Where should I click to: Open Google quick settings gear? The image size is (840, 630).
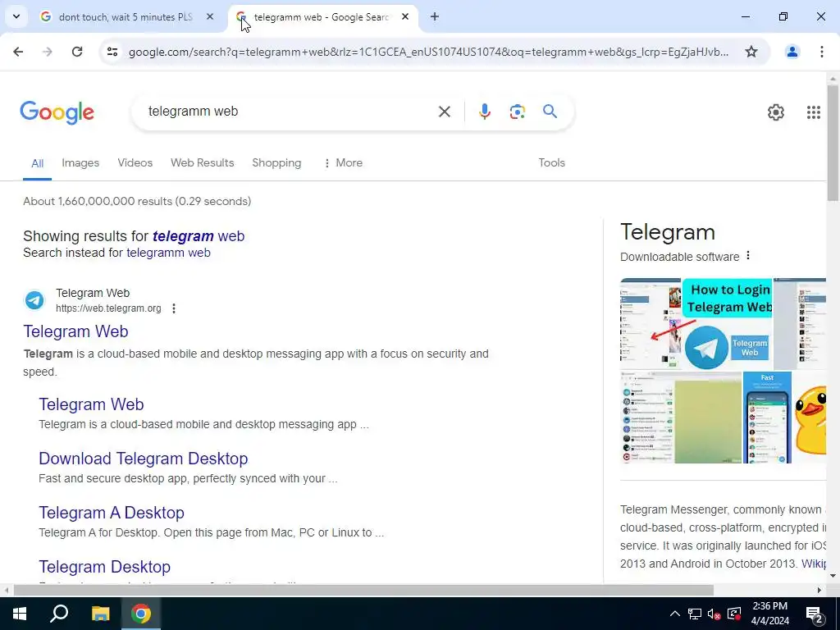tap(776, 112)
